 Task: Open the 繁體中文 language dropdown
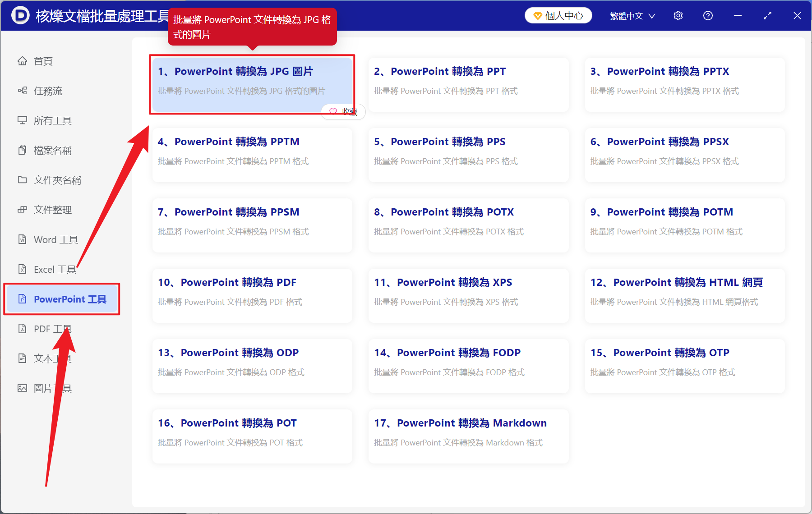pyautogui.click(x=632, y=16)
